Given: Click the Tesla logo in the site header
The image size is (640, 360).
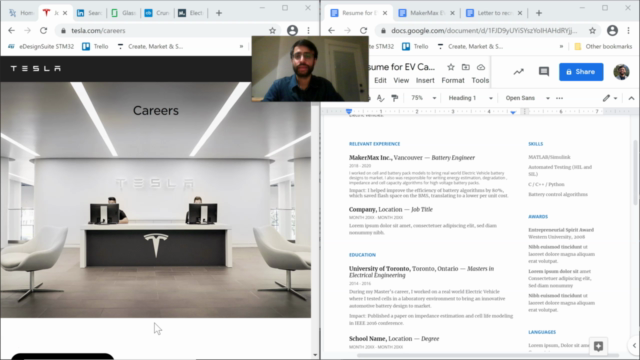Looking at the screenshot, I should (36, 69).
